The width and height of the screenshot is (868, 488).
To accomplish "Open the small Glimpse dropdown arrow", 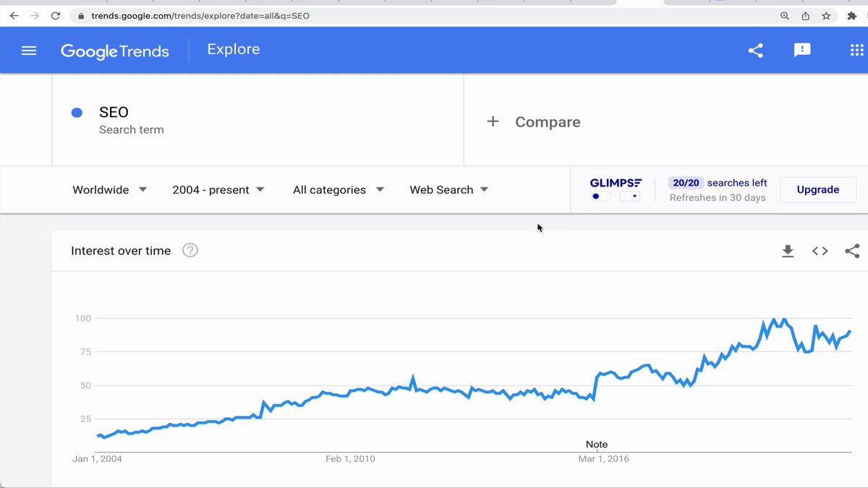I will coord(630,197).
